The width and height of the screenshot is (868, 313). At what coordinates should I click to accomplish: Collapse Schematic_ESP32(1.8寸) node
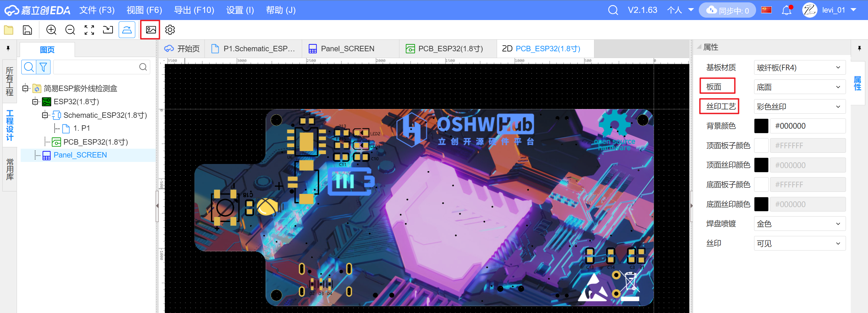pyautogui.click(x=45, y=115)
